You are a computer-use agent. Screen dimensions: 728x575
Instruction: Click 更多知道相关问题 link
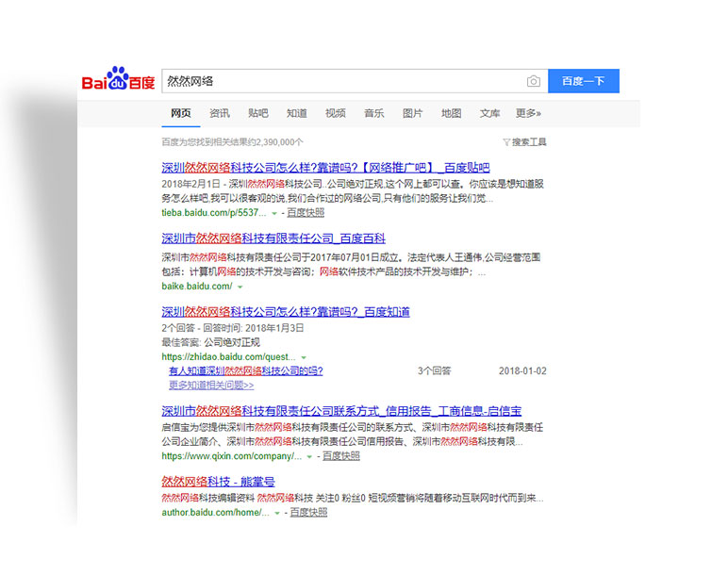tap(211, 385)
